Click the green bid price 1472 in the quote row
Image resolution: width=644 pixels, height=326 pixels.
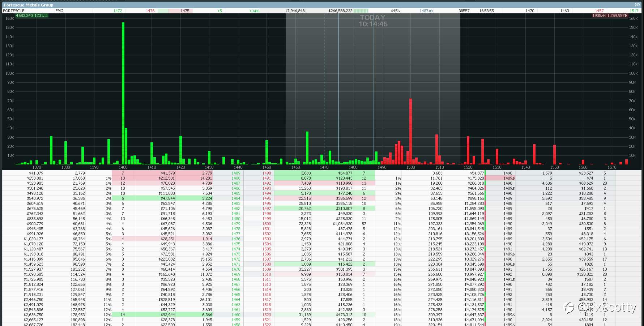[118, 11]
